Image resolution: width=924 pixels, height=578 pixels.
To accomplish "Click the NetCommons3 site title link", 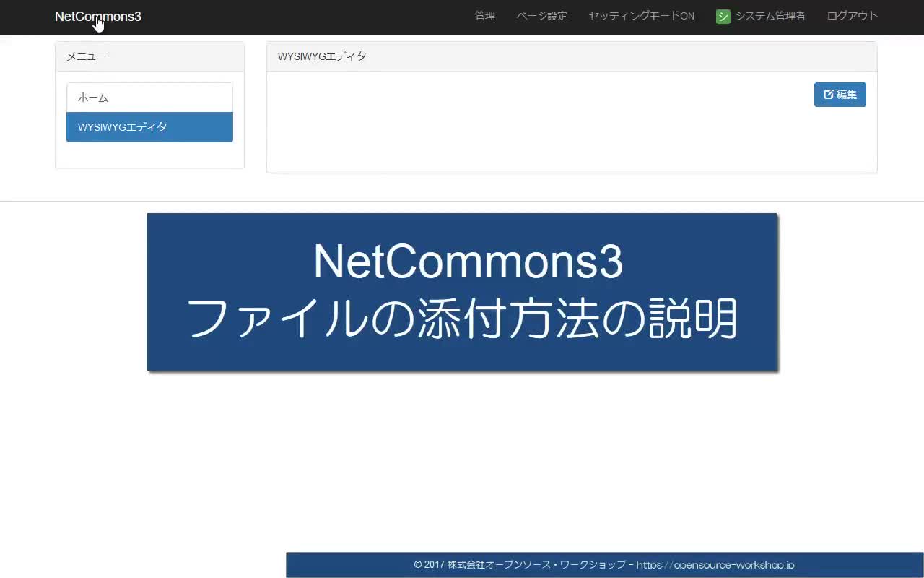I will (x=98, y=16).
